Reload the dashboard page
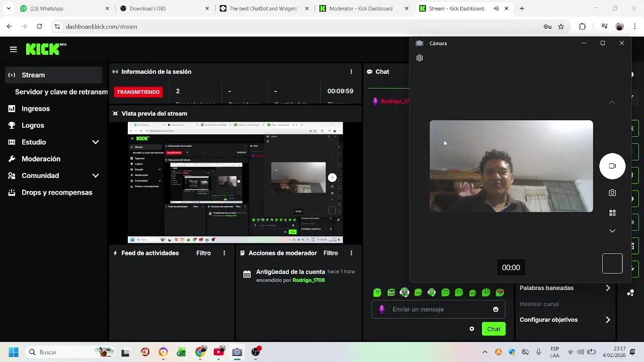Image resolution: width=644 pixels, height=362 pixels. click(39, 27)
